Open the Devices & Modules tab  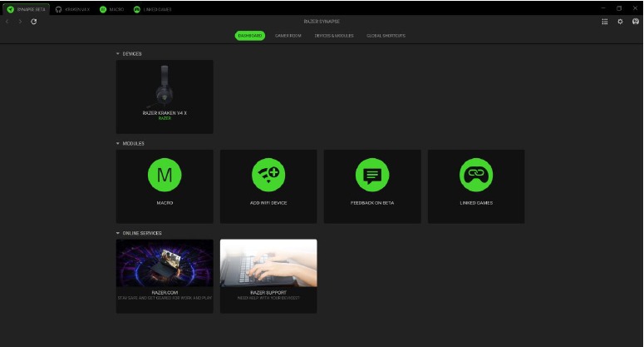[x=334, y=36]
